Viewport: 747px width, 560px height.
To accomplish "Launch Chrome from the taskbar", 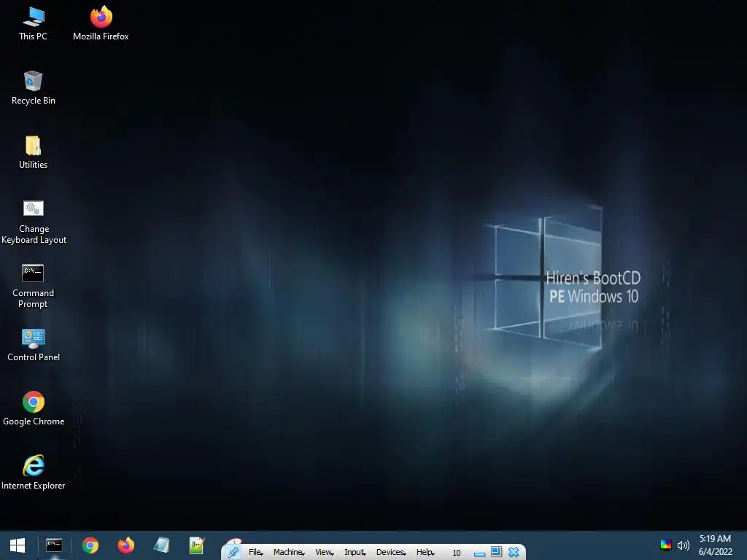I will tap(90, 545).
